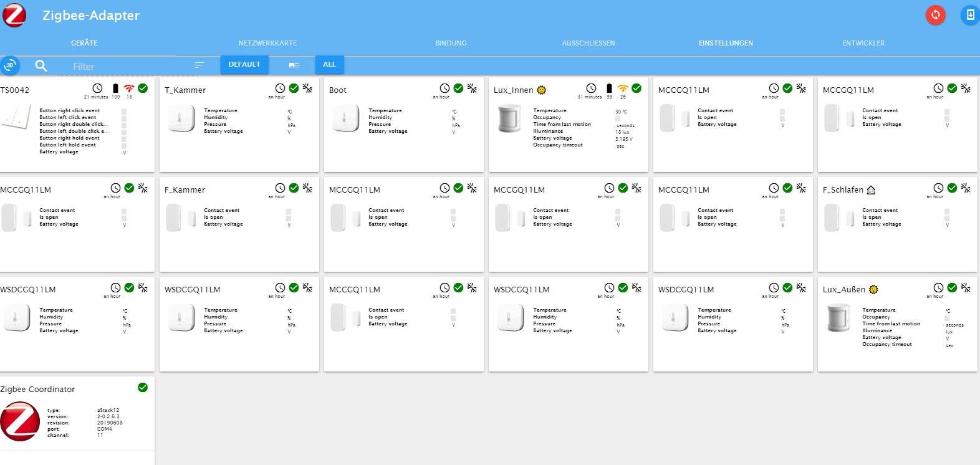The image size is (980, 465).
Task: Click the T_Kammer sensor thumbnail
Action: (181, 118)
